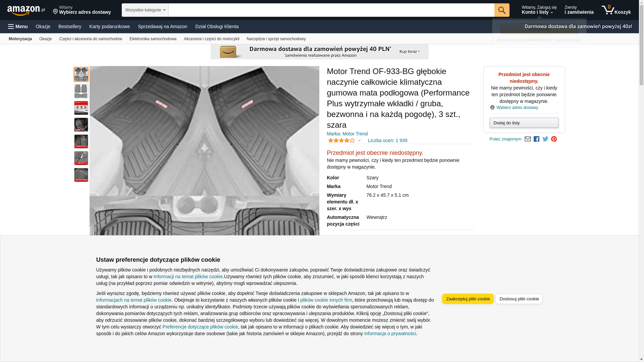Click Zaakceptuj pliki cookie button
Viewport: 644px width, 362px height.
[468, 299]
